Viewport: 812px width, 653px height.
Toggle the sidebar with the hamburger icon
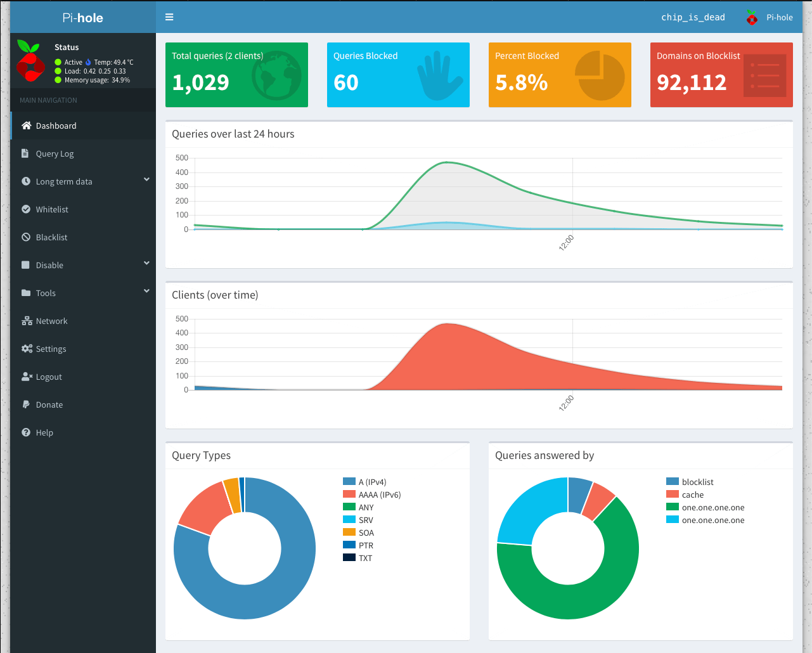pos(169,17)
